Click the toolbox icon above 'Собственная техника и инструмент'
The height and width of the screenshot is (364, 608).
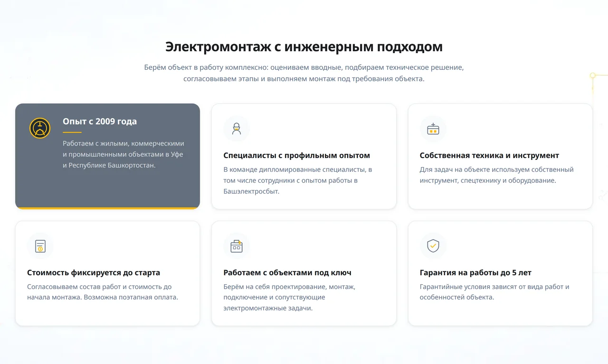[x=433, y=129]
